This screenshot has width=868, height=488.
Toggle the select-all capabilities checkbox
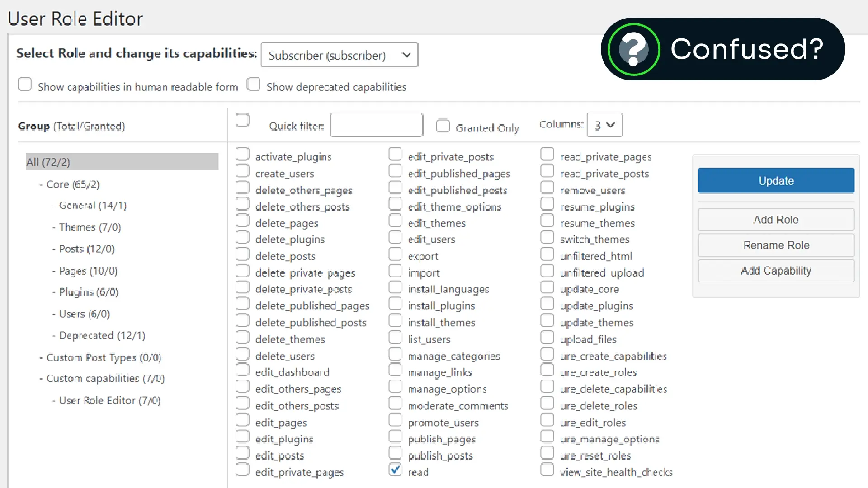[242, 120]
